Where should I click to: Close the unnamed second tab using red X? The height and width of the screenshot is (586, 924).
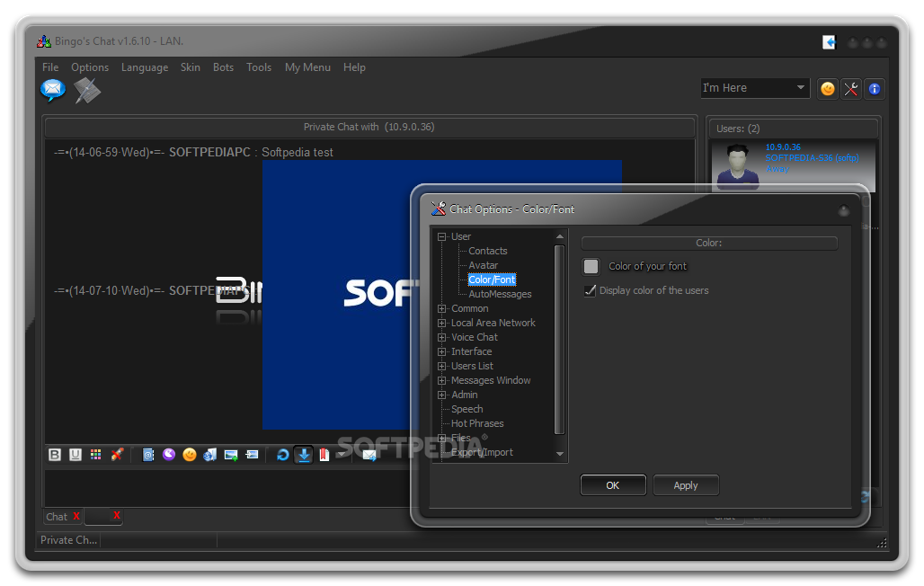(117, 515)
